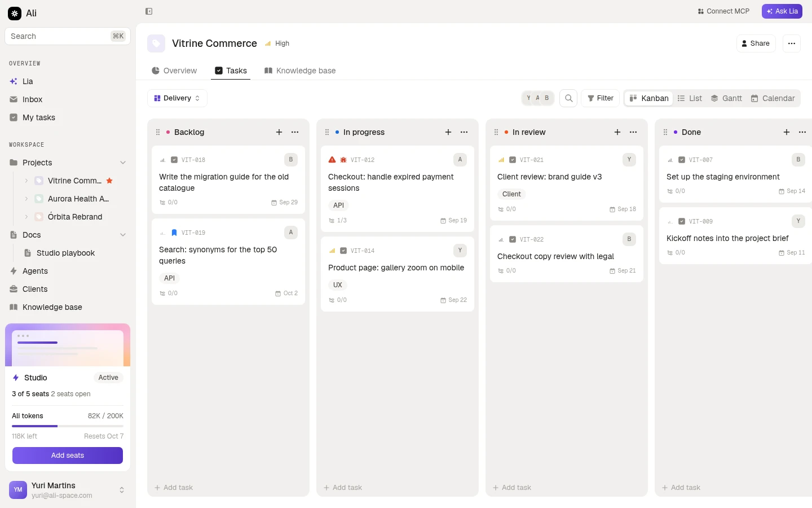This screenshot has width=812, height=508.
Task: Toggle the VIT-018 task checkbox
Action: 174,160
